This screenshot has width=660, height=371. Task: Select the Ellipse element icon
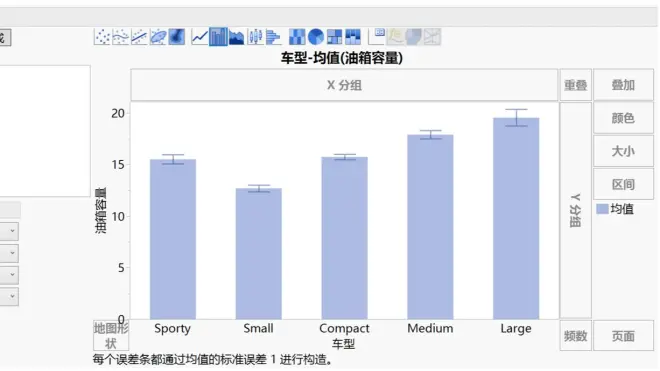(x=158, y=37)
